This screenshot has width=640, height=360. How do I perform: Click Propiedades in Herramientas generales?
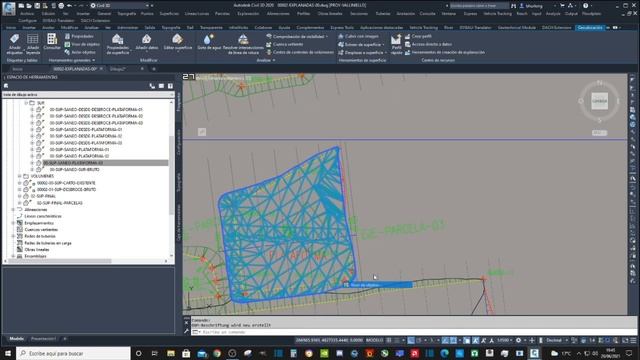coord(79,36)
